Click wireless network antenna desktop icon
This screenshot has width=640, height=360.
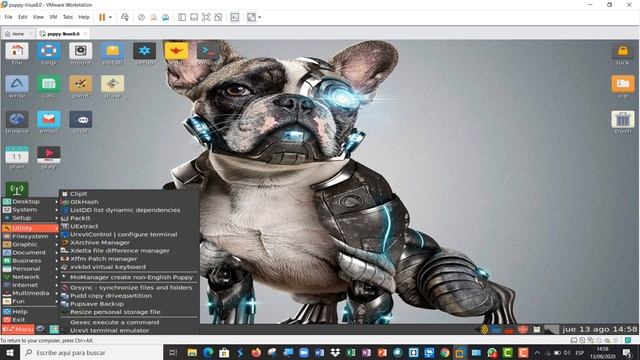[17, 189]
